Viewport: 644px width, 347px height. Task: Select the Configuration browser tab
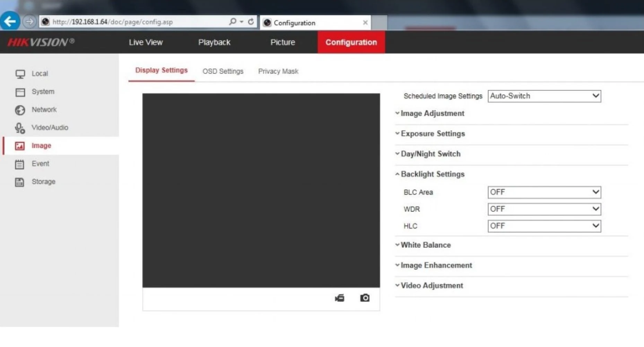315,23
